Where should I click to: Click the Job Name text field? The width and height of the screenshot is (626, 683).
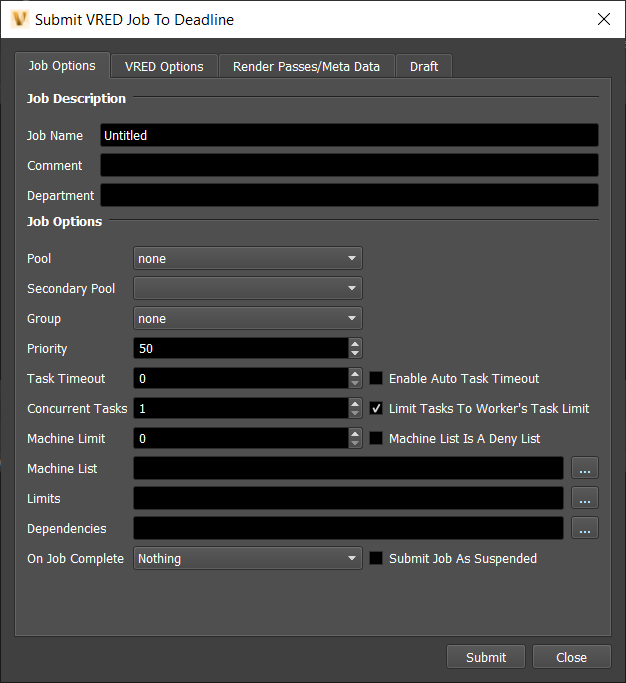pyautogui.click(x=349, y=136)
